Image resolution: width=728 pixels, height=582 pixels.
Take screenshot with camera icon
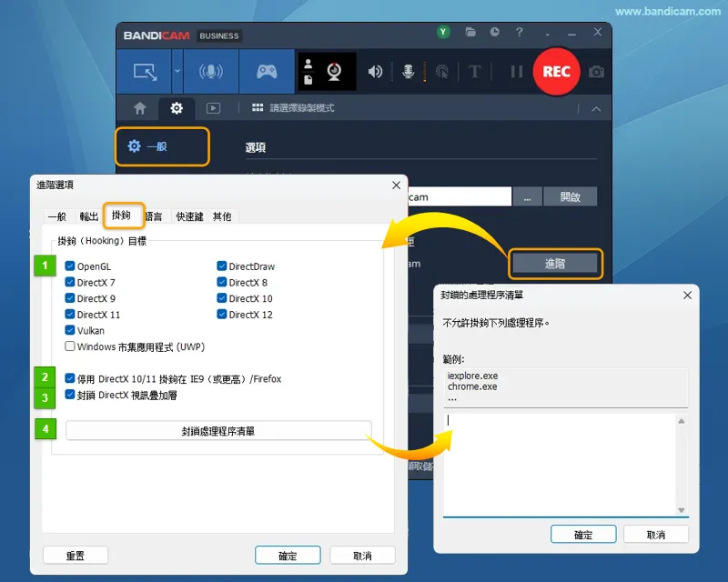596,72
